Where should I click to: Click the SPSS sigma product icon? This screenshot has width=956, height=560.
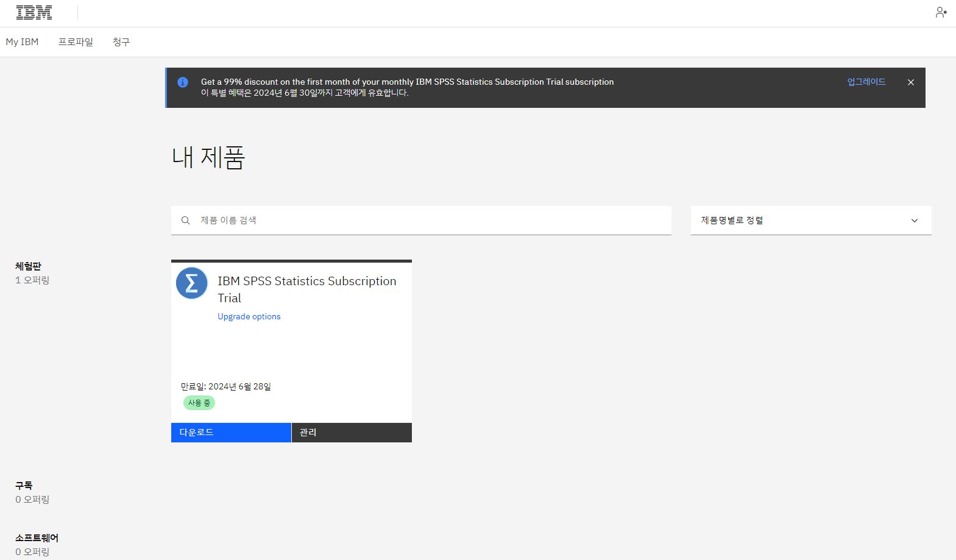tap(192, 283)
